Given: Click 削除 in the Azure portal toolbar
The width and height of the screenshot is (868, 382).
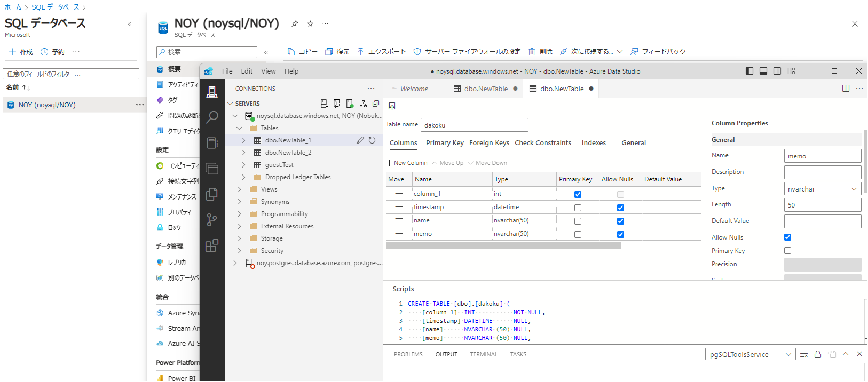Looking at the screenshot, I should (x=540, y=52).
